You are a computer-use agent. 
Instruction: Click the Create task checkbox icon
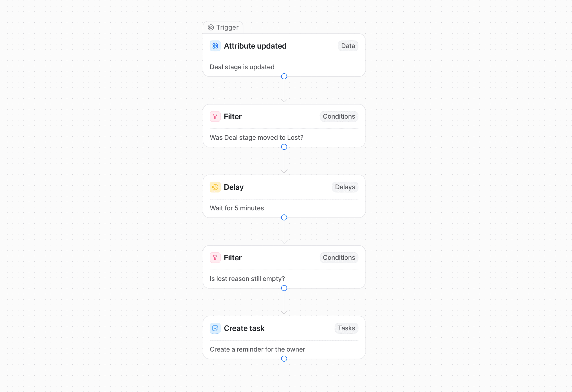215,328
